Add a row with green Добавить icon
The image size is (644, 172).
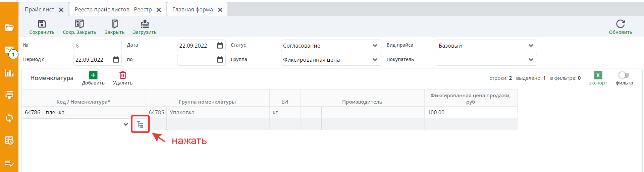[93, 75]
